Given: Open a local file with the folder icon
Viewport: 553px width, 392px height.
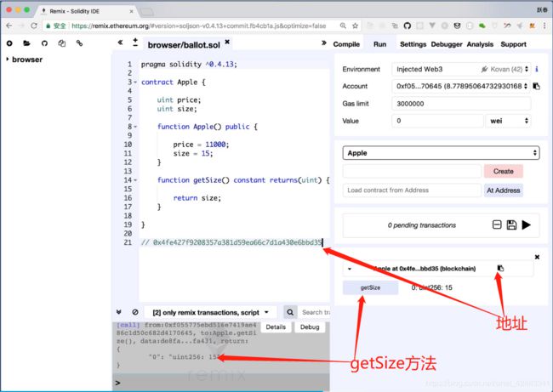Looking at the screenshot, I should [26, 43].
